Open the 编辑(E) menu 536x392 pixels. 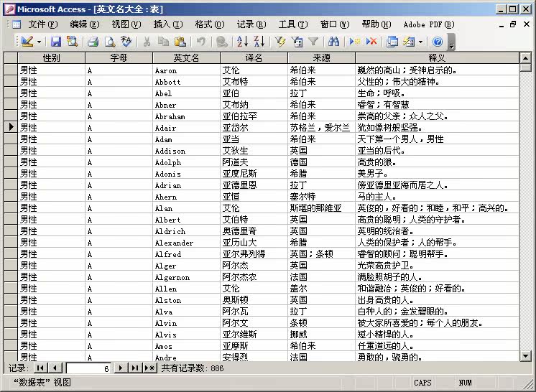(85, 24)
